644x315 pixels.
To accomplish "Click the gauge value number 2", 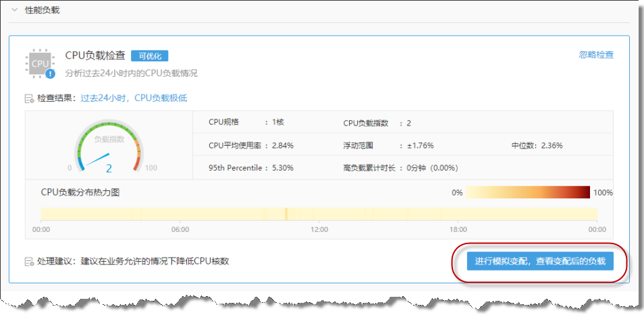I will pyautogui.click(x=109, y=169).
